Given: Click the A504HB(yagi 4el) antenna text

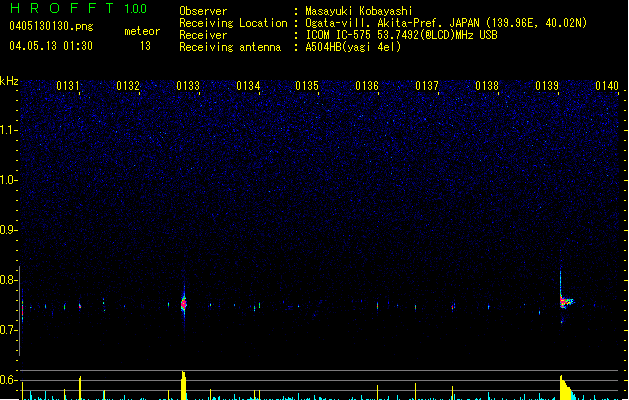Looking at the screenshot, I should 353,47.
